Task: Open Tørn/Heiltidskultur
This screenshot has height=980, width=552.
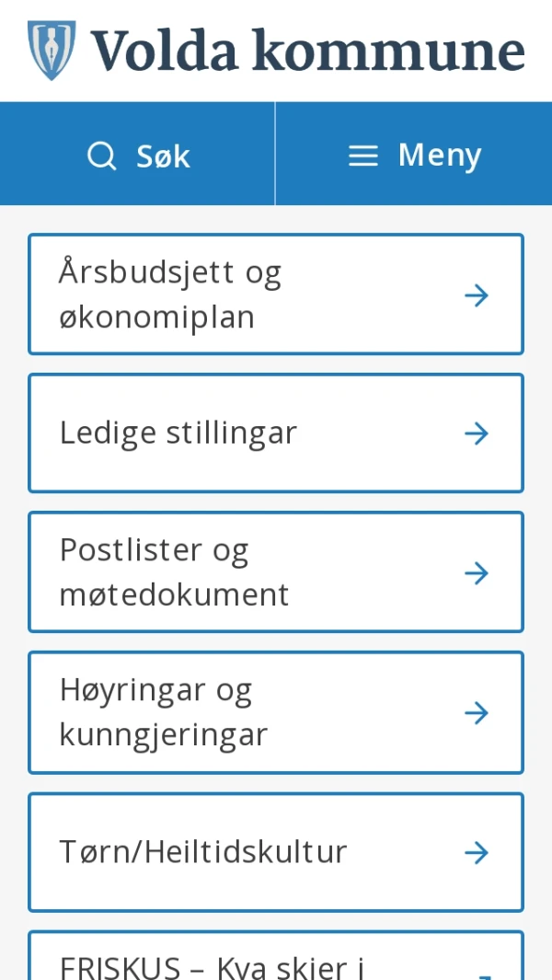Action: [276, 852]
